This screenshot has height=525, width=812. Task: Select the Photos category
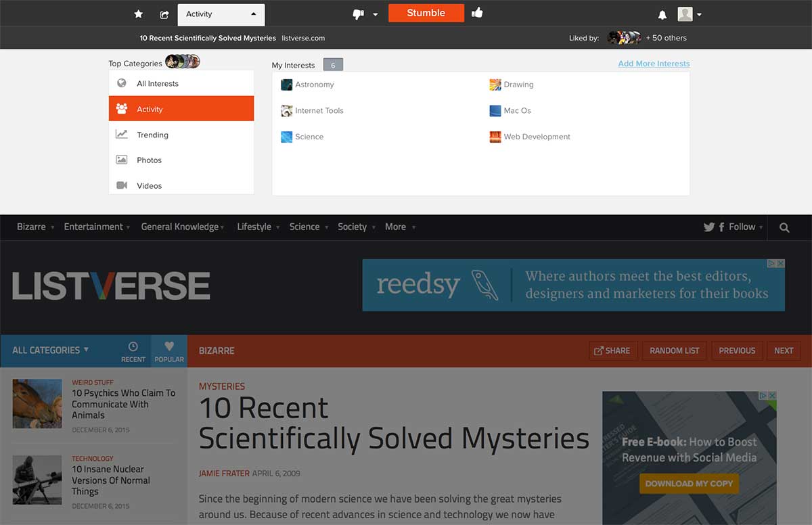181,160
